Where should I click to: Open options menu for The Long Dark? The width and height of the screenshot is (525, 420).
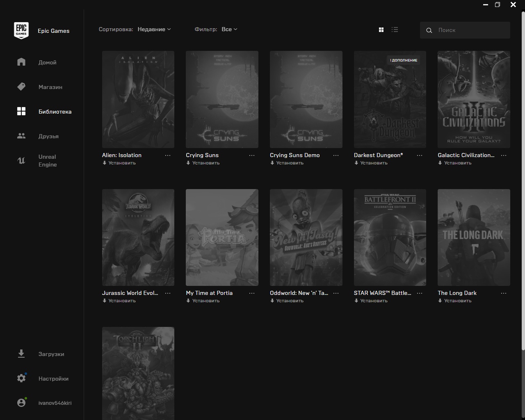point(504,293)
